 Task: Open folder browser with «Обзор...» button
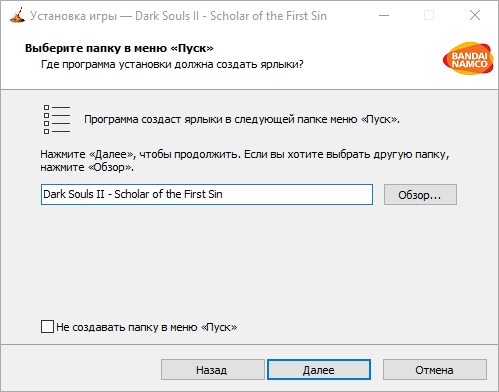click(x=420, y=195)
